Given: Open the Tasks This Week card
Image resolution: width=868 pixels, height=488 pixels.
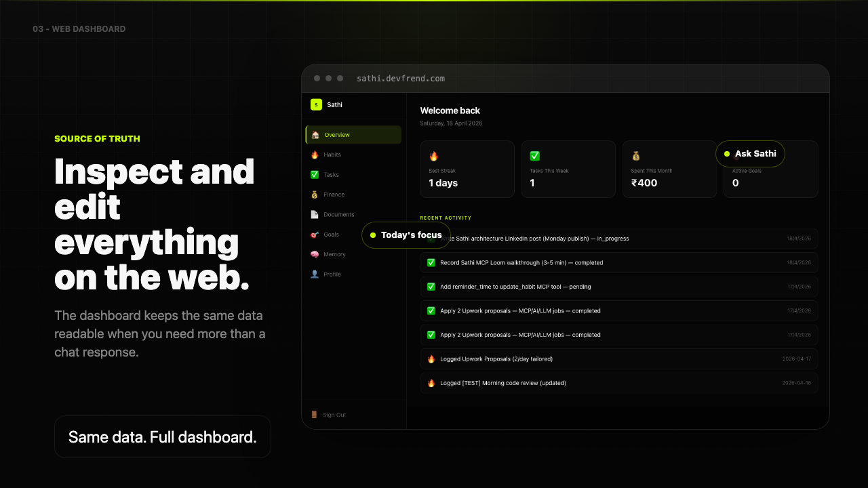Looking at the screenshot, I should pos(568,169).
